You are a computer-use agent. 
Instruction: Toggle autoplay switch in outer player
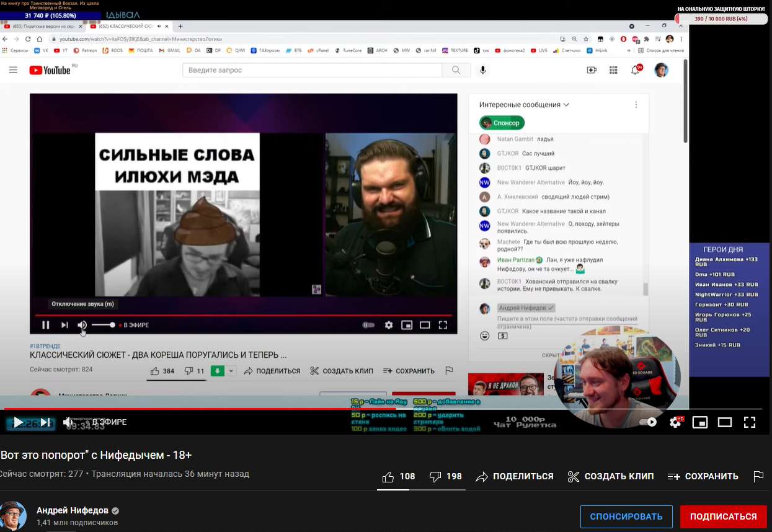(648, 422)
